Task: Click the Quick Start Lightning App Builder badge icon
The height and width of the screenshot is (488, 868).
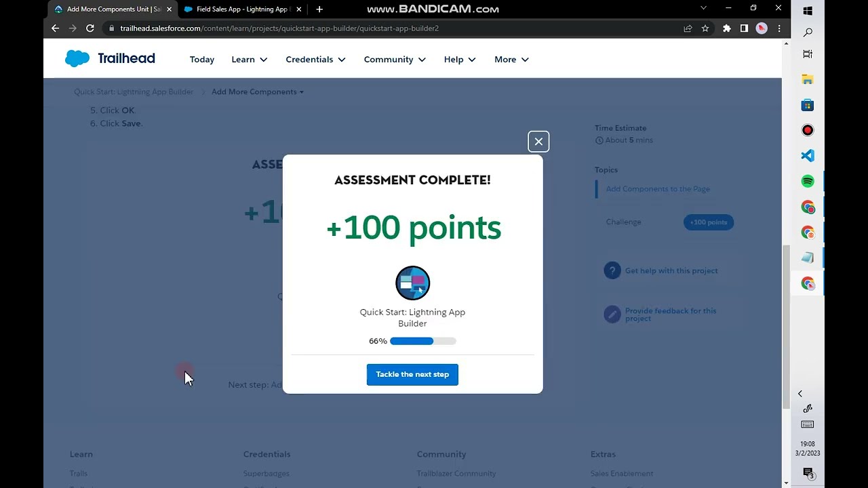Action: point(412,283)
